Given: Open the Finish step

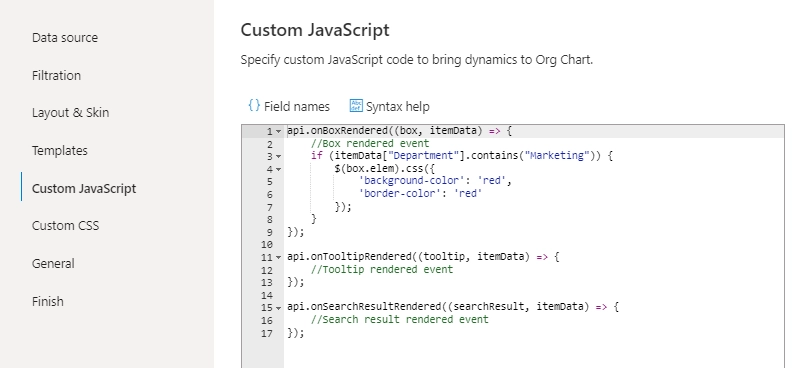Looking at the screenshot, I should tap(48, 301).
